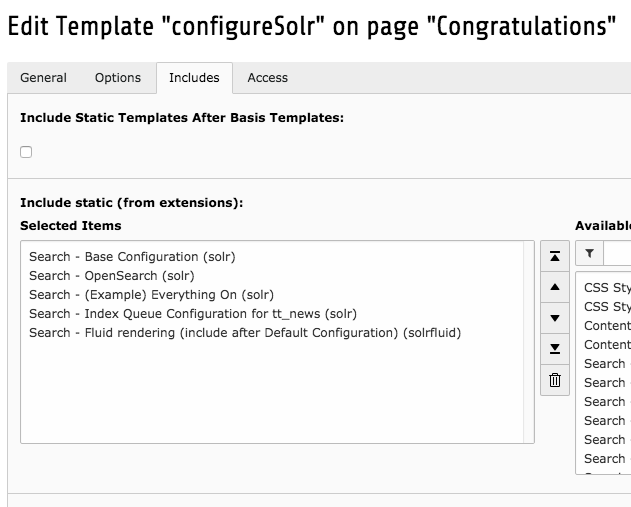Select Search - Base Configuration (solr) item
The image size is (631, 507).
[132, 257]
